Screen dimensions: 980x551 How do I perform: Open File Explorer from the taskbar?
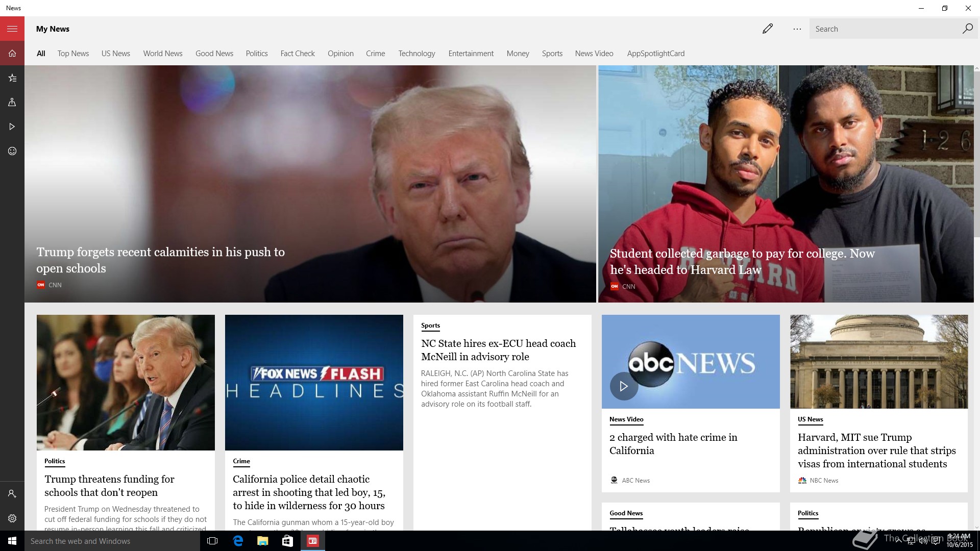262,541
